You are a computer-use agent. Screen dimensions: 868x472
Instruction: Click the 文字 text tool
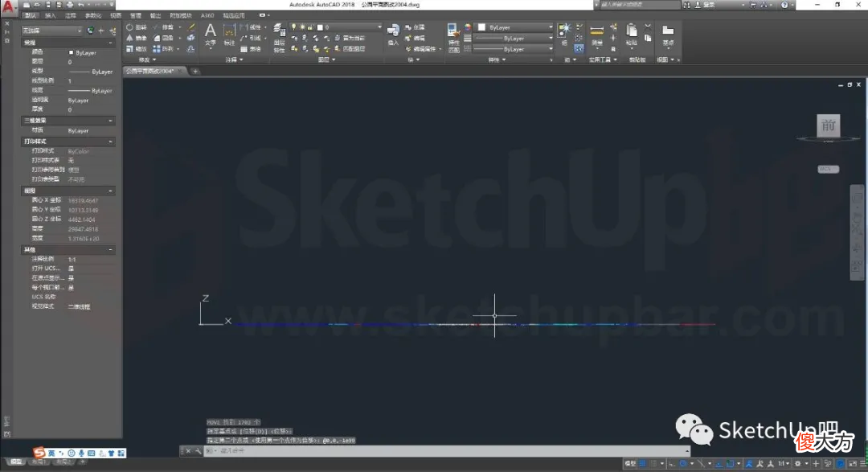click(211, 35)
